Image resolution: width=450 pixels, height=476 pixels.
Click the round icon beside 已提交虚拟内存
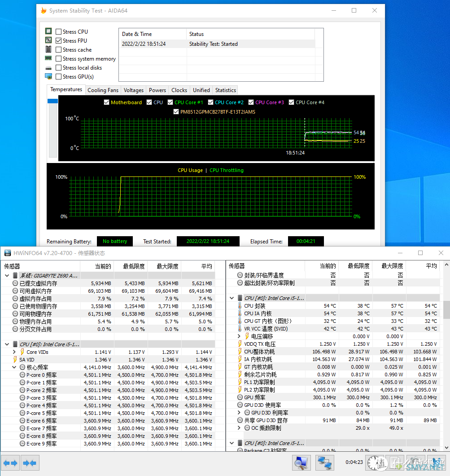click(15, 283)
